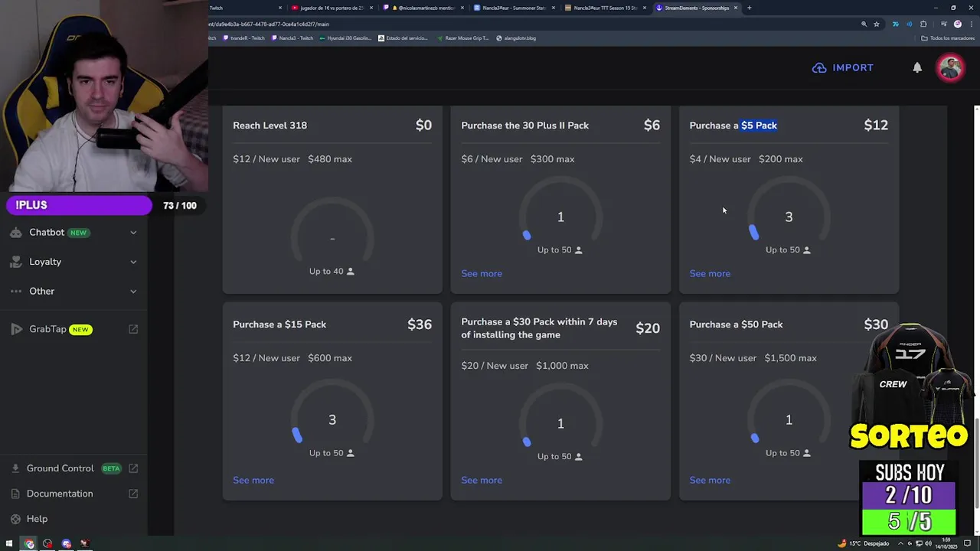
Task: Click the browser zoom magnifier icon
Action: point(864,24)
